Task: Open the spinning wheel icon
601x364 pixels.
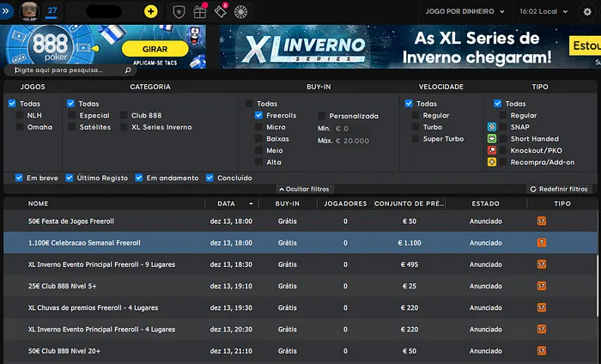Action: (240, 12)
